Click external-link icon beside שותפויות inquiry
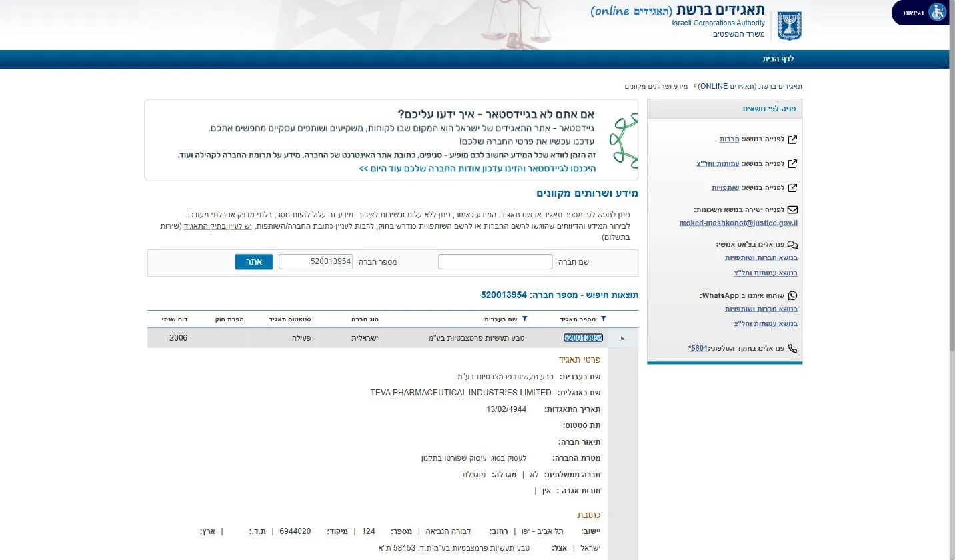The width and height of the screenshot is (955, 560). point(792,188)
